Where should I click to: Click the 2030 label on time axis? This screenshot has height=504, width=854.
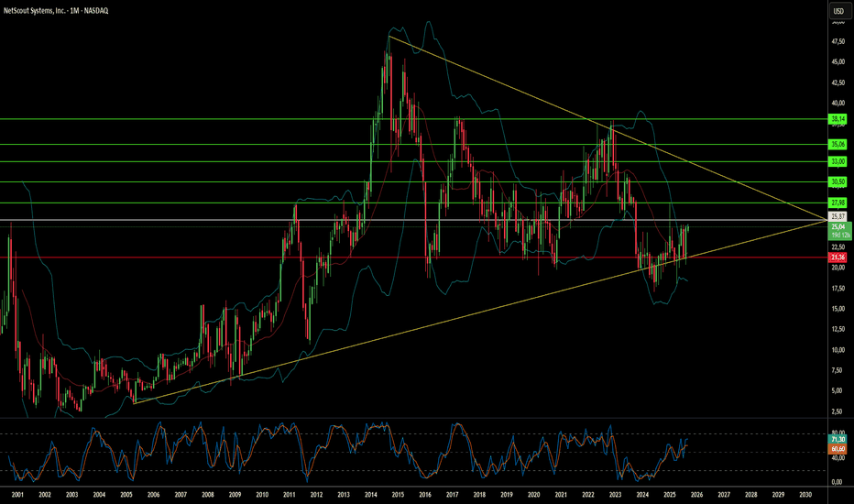pos(805,495)
